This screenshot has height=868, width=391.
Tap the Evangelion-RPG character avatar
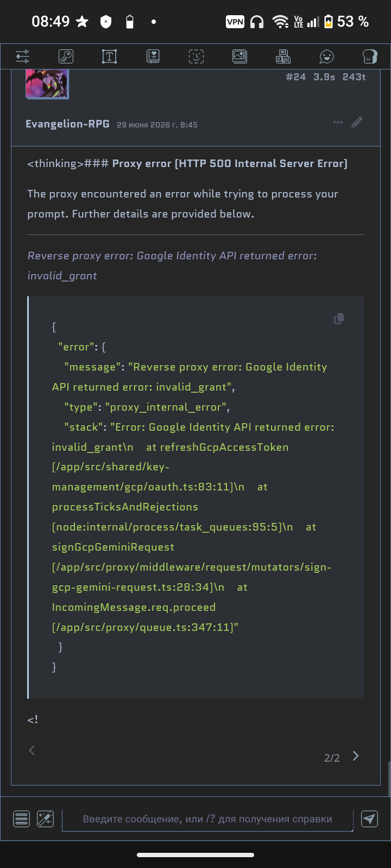coord(47,84)
